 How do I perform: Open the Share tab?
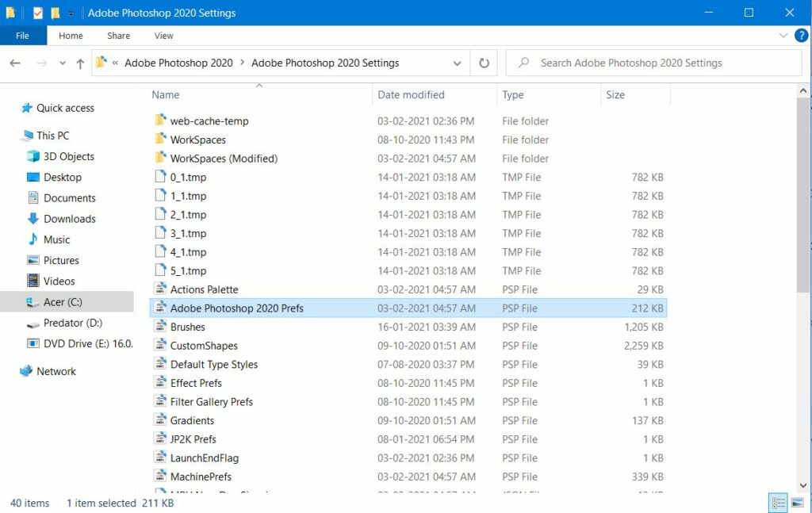[117, 35]
